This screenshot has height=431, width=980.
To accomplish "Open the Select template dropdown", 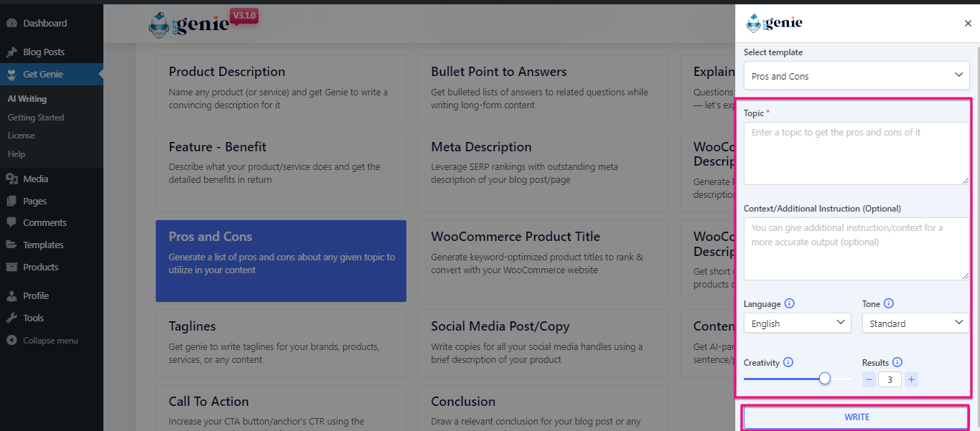I will pyautogui.click(x=857, y=76).
